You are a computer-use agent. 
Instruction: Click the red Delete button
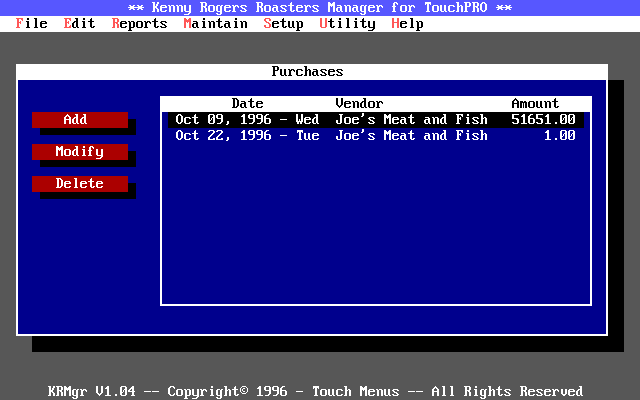tap(80, 184)
